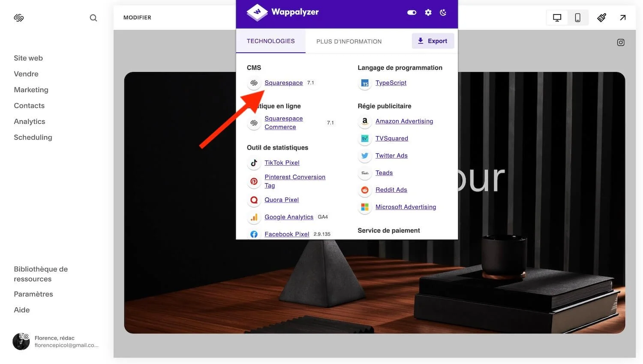Open Squarespace Commerce link

pyautogui.click(x=283, y=123)
